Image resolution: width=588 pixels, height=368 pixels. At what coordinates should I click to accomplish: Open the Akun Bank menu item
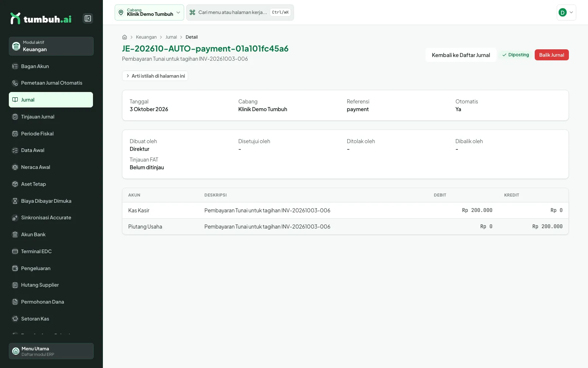pyautogui.click(x=51, y=234)
